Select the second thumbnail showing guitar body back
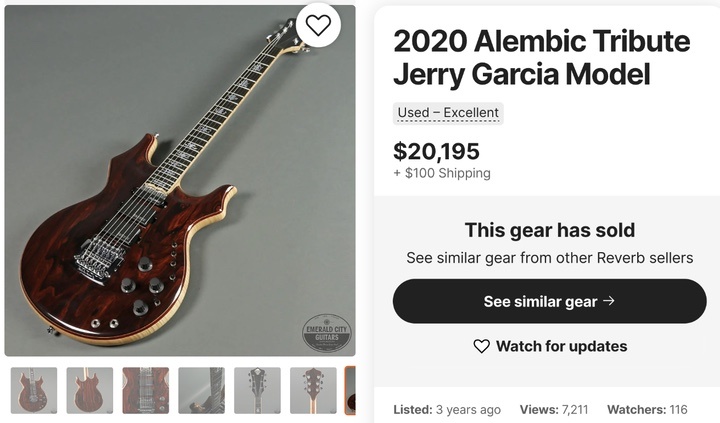720x423 pixels. point(89,390)
